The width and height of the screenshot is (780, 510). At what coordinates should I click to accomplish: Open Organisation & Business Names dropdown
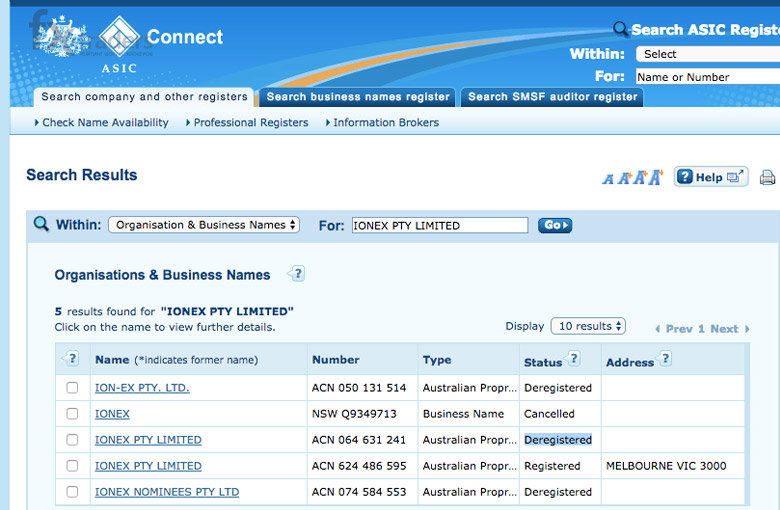[x=204, y=225]
